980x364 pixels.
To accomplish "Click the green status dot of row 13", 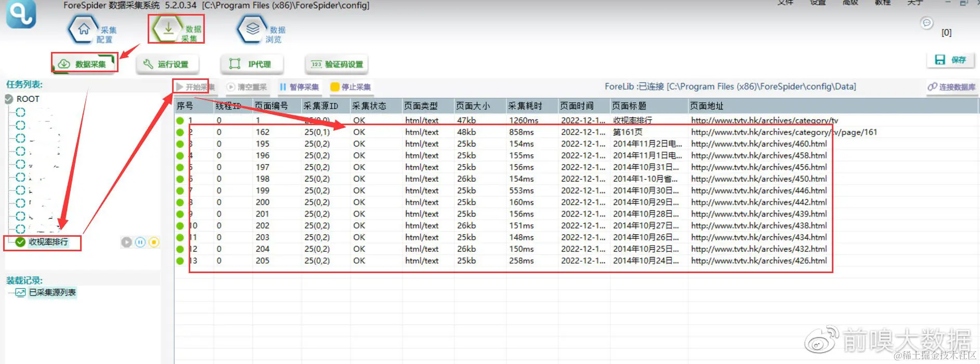I will point(180,261).
